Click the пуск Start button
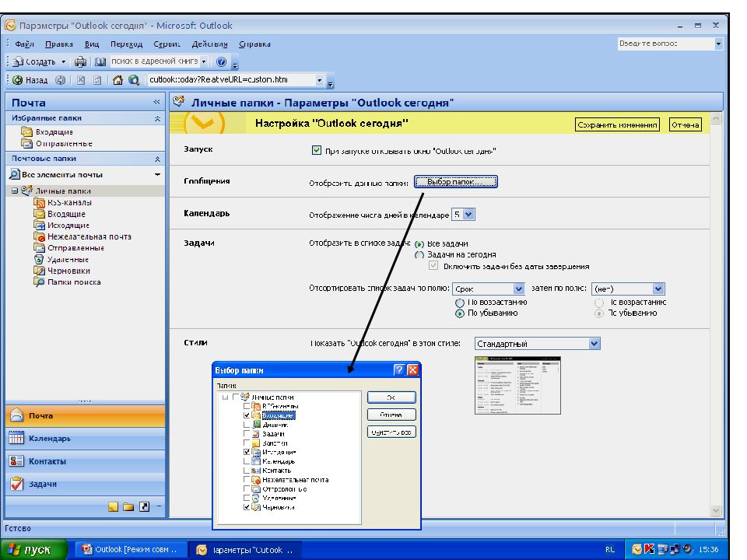This screenshot has height=560, width=747. click(x=33, y=550)
